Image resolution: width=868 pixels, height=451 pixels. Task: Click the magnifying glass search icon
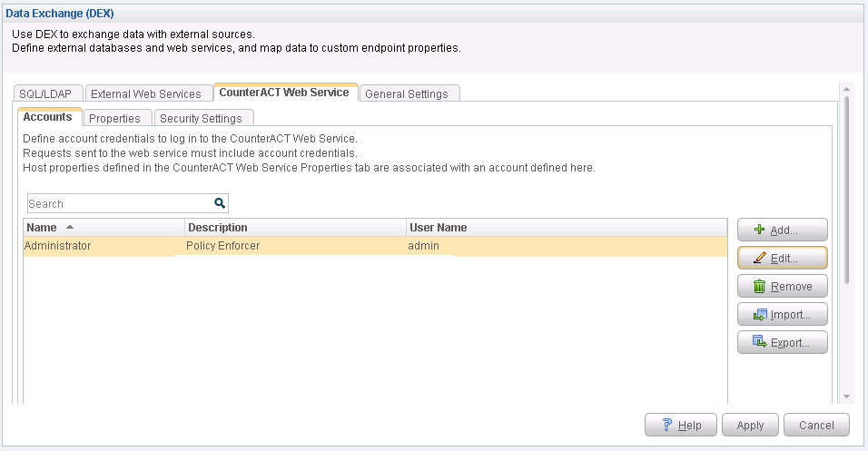(220, 203)
